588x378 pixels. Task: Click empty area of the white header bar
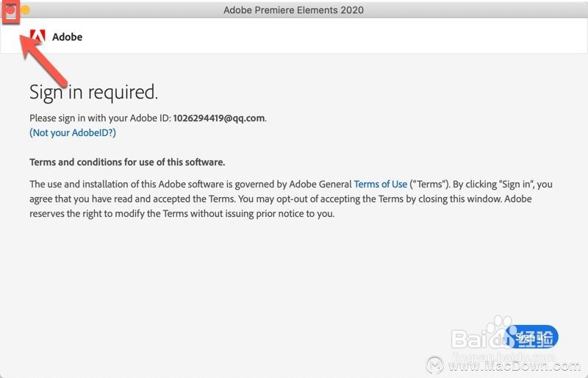point(331,37)
